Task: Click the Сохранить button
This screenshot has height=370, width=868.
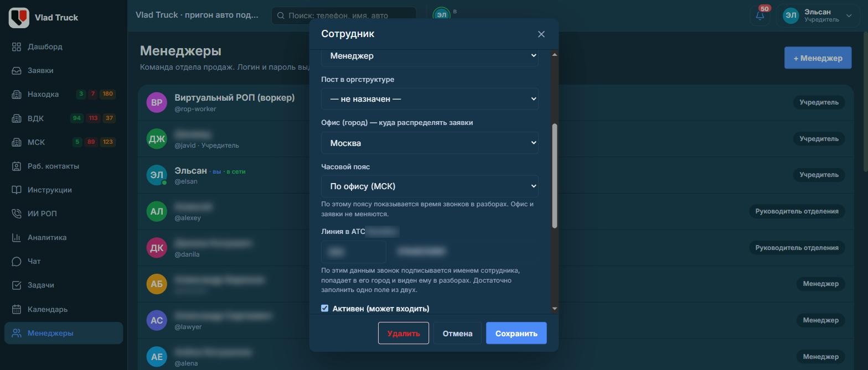Action: pos(516,333)
